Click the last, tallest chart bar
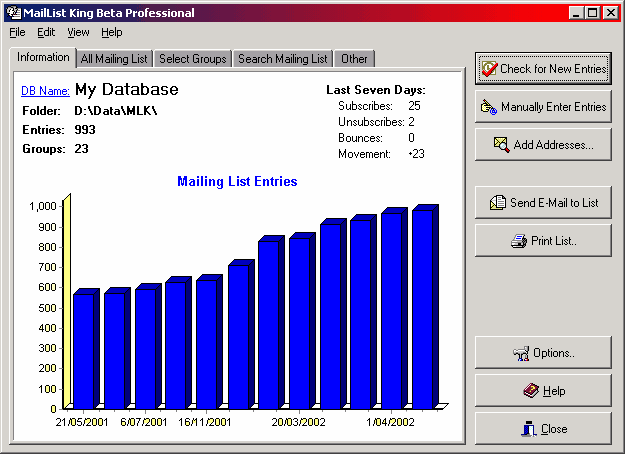The width and height of the screenshot is (625, 454). pos(425,307)
